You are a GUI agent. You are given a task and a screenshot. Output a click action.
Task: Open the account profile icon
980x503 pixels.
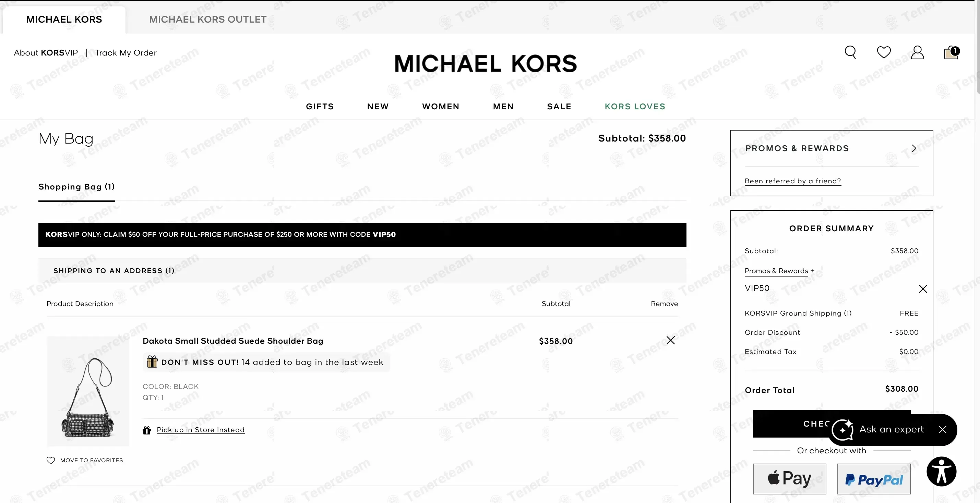[917, 52]
